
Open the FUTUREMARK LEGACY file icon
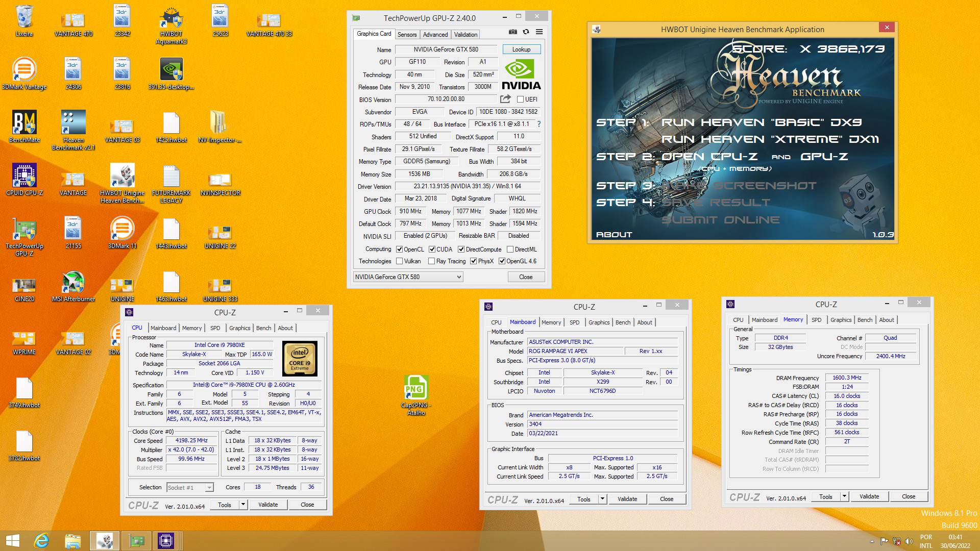tap(171, 183)
